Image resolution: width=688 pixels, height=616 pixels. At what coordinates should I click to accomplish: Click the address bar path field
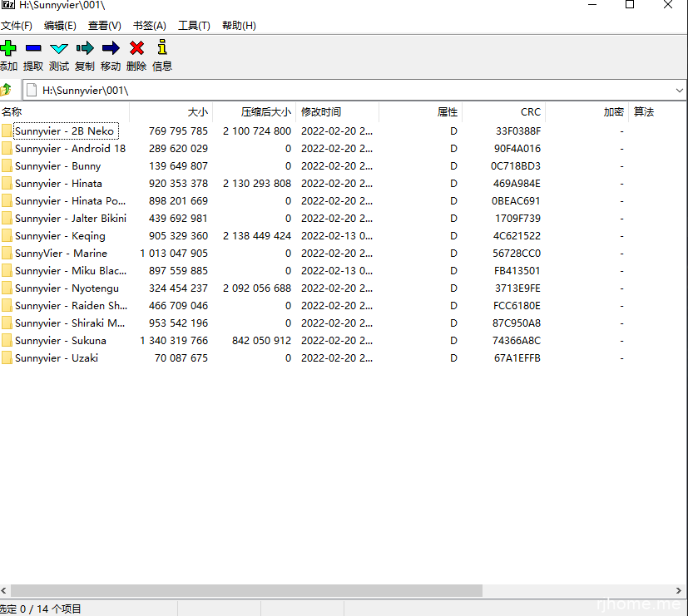click(333, 90)
